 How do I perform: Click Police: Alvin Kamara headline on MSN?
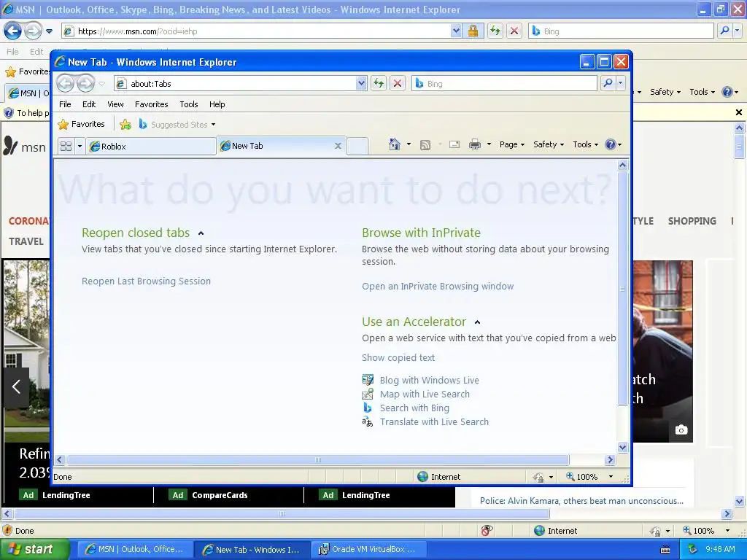point(581,500)
